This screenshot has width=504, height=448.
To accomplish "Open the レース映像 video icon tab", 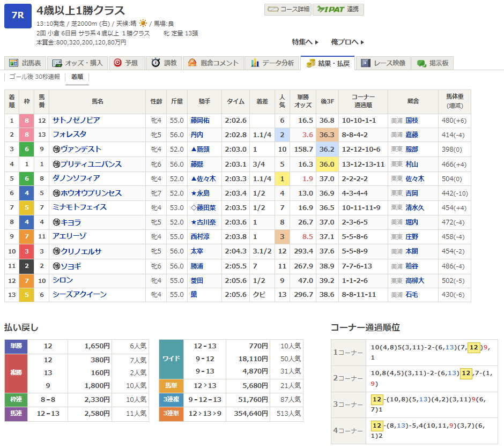I will tap(366, 63).
